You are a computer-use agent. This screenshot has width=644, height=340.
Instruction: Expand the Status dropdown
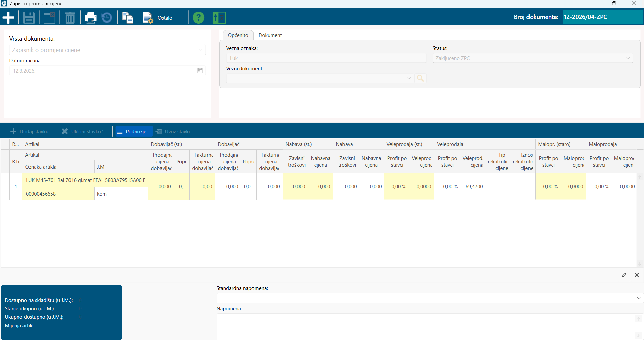pyautogui.click(x=628, y=58)
